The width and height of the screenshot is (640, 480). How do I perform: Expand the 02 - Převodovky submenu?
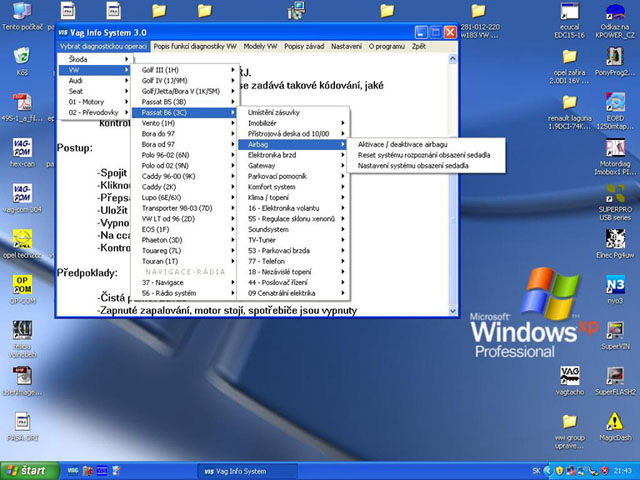pyautogui.click(x=95, y=112)
